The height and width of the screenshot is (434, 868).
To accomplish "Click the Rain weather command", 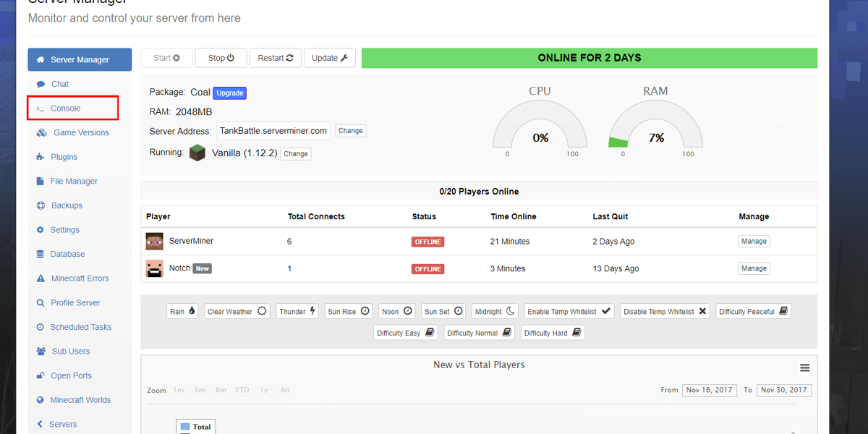I will click(182, 312).
